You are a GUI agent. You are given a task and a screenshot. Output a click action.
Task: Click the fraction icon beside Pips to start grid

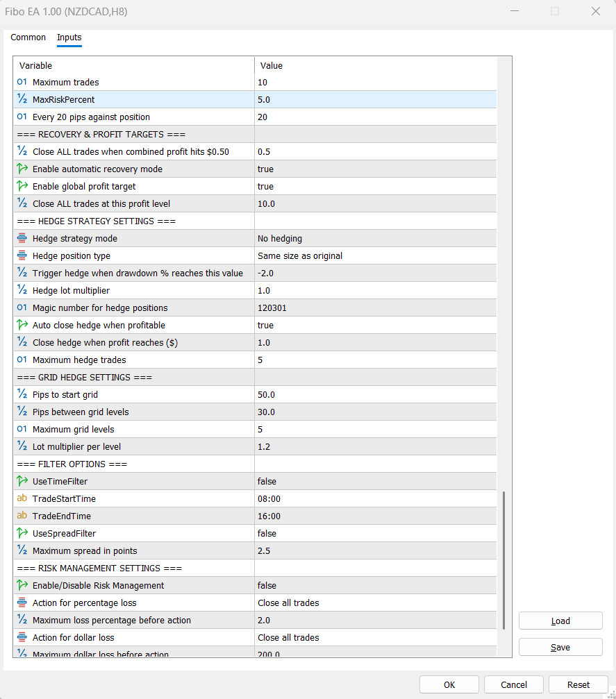[x=22, y=394]
